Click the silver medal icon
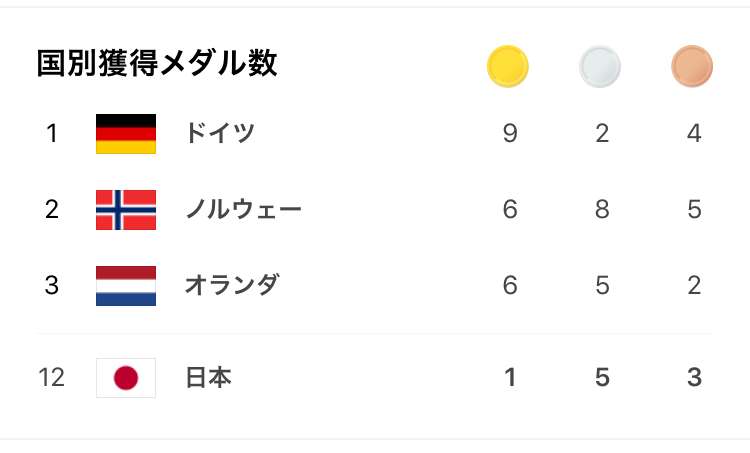The image size is (750, 453). 600,66
